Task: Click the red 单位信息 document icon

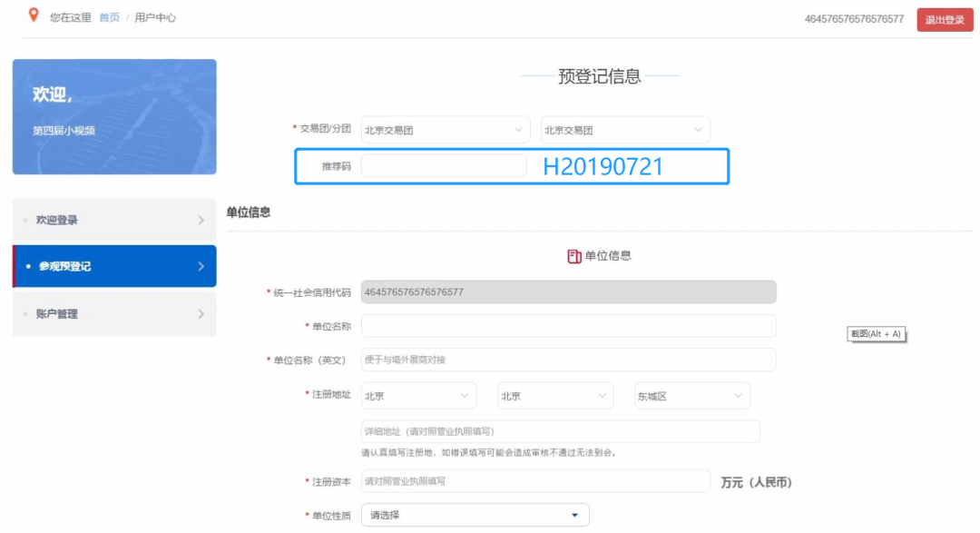Action: tap(573, 256)
